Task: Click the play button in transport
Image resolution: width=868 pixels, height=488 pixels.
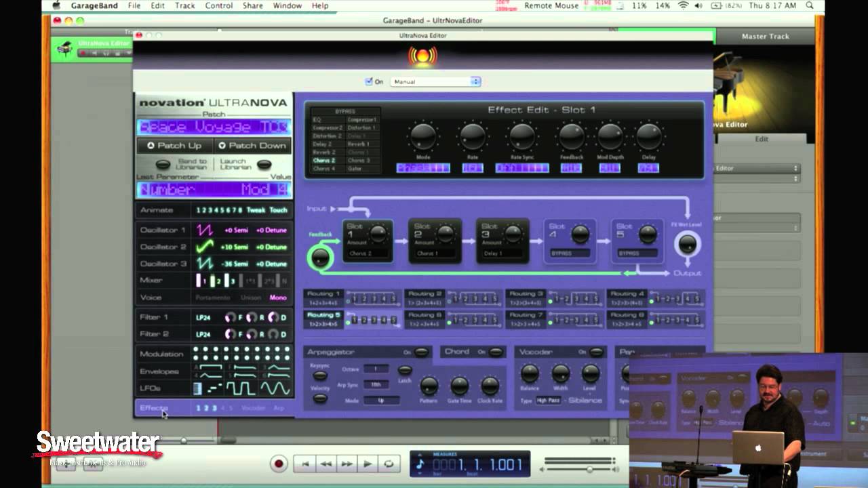Action: tap(368, 464)
